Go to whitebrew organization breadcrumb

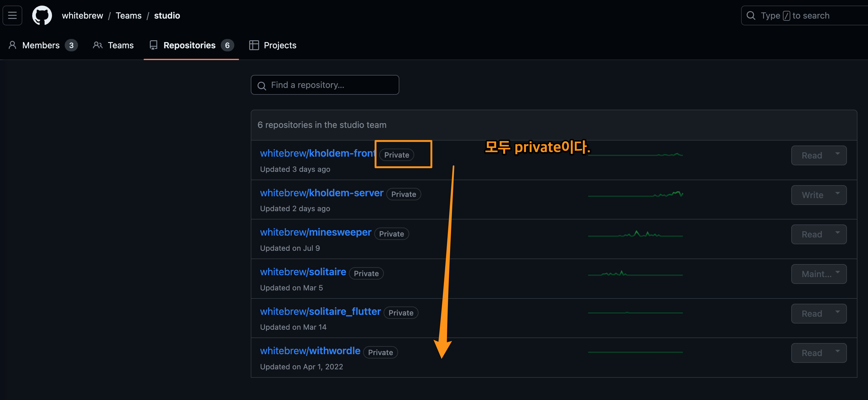click(82, 15)
